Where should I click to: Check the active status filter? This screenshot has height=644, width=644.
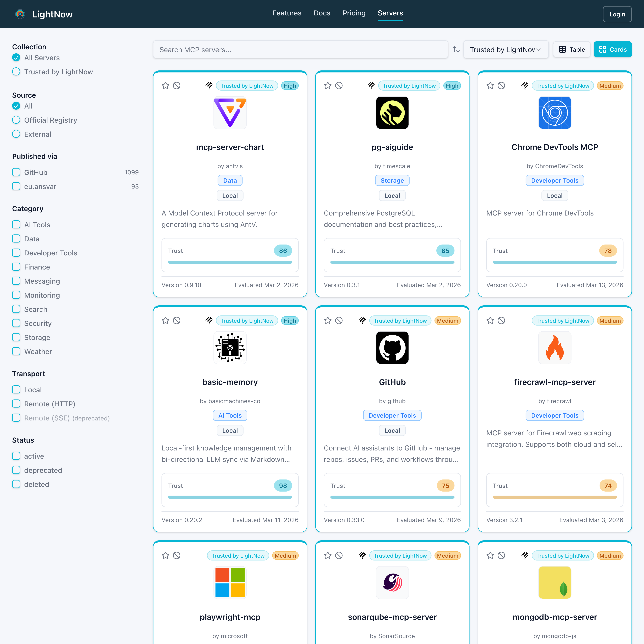tap(16, 456)
